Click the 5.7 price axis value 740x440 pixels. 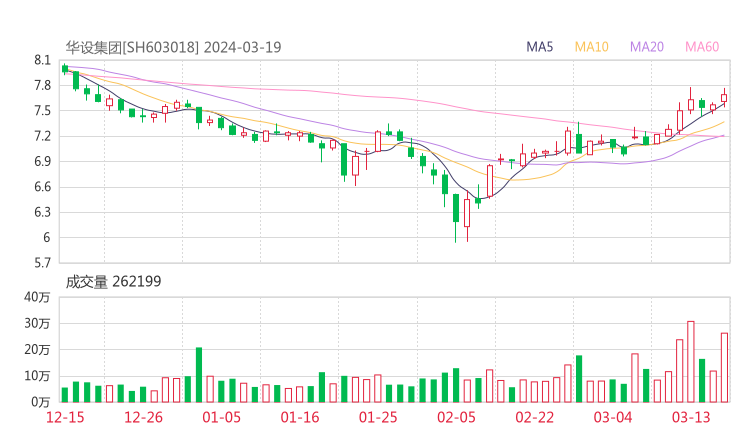(42, 263)
